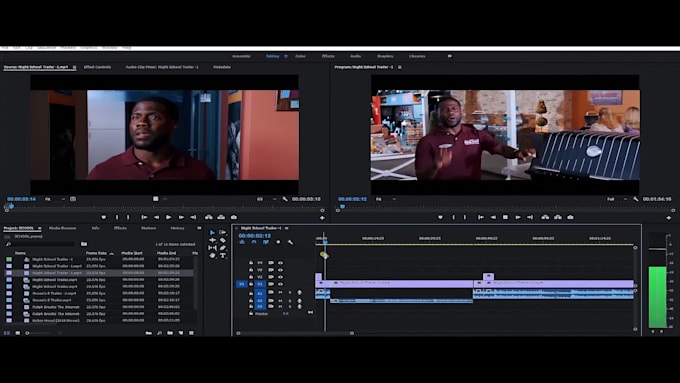
Task: Toggle top video track output eye
Action: tap(280, 263)
